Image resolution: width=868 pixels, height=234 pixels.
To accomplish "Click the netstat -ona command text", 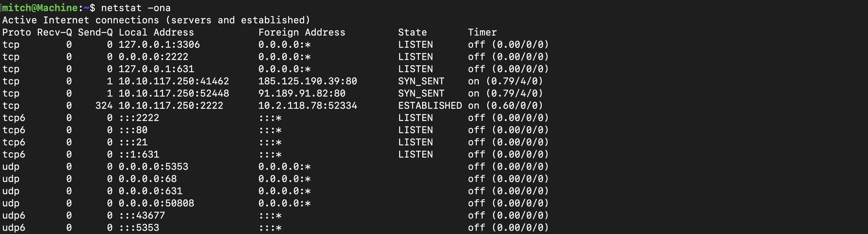I will pyautogui.click(x=136, y=8).
